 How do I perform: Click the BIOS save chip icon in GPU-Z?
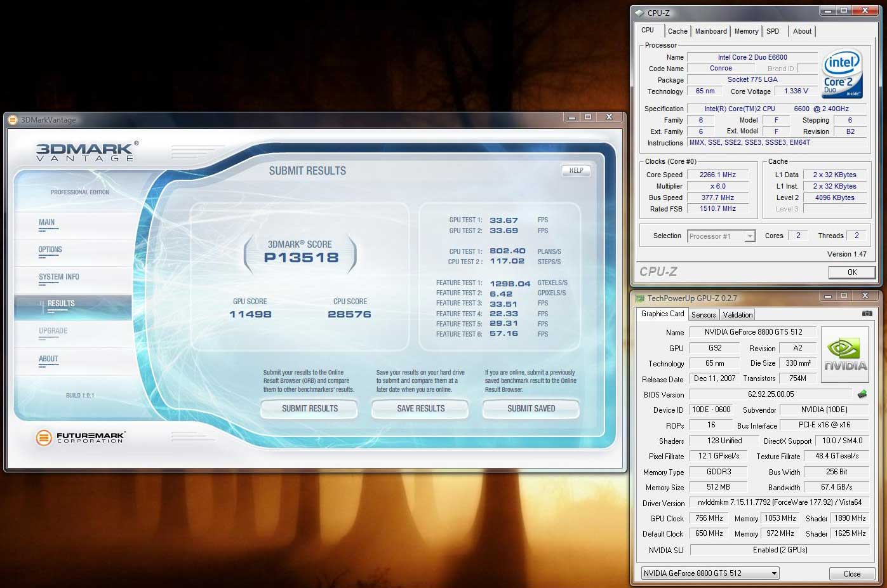point(862,394)
